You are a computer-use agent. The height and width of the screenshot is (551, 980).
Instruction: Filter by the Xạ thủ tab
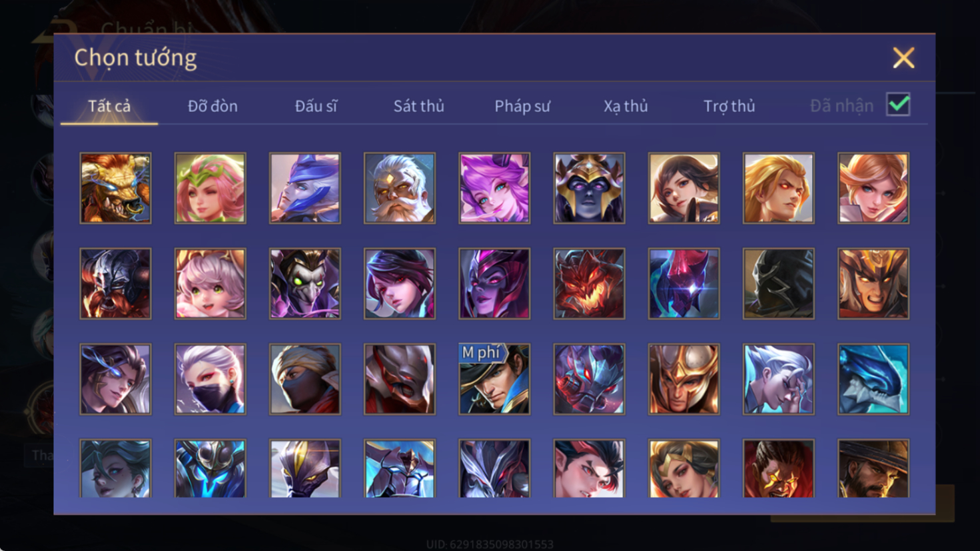626,106
